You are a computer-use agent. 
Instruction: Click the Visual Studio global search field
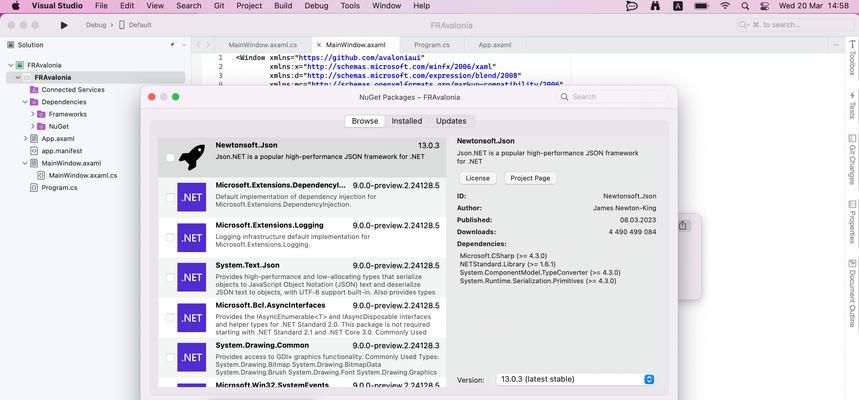pyautogui.click(x=792, y=25)
